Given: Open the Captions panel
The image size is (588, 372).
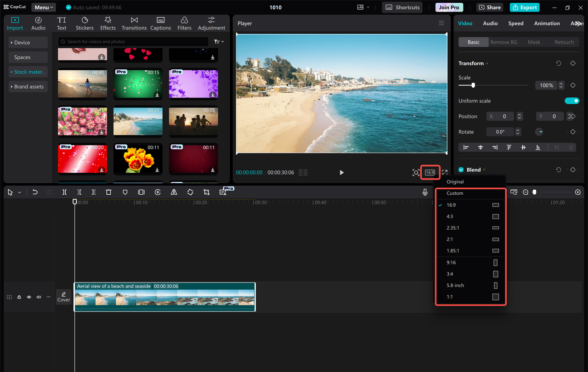Looking at the screenshot, I should (160, 23).
